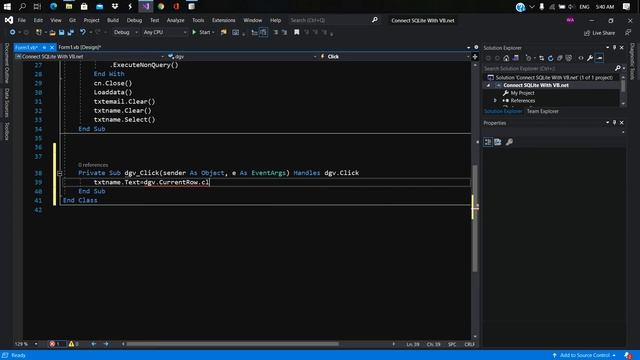Click the Property Pages wrench in Properties panel

point(509,142)
